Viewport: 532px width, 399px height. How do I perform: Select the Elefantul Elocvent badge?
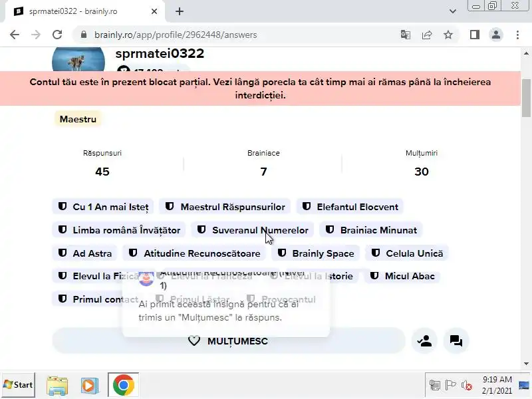click(x=350, y=207)
